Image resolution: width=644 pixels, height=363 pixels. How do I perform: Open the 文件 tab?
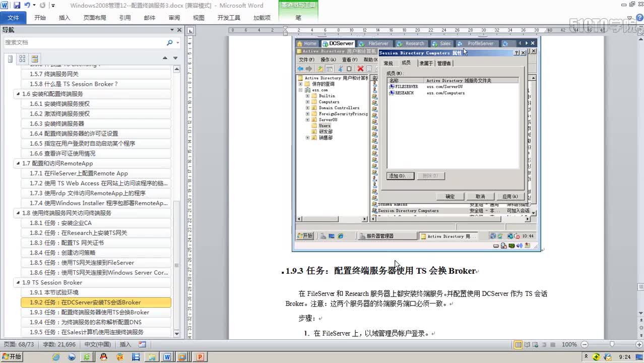pos(13,18)
